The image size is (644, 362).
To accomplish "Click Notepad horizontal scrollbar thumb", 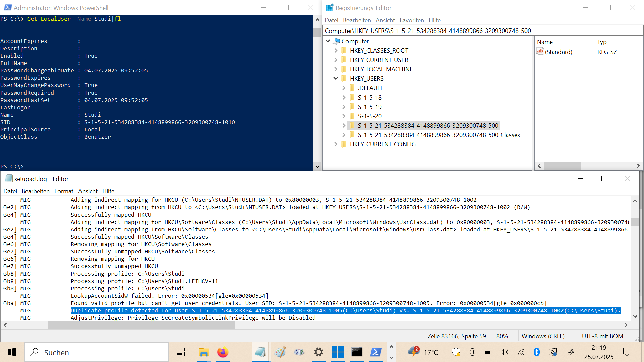I will point(141,325).
